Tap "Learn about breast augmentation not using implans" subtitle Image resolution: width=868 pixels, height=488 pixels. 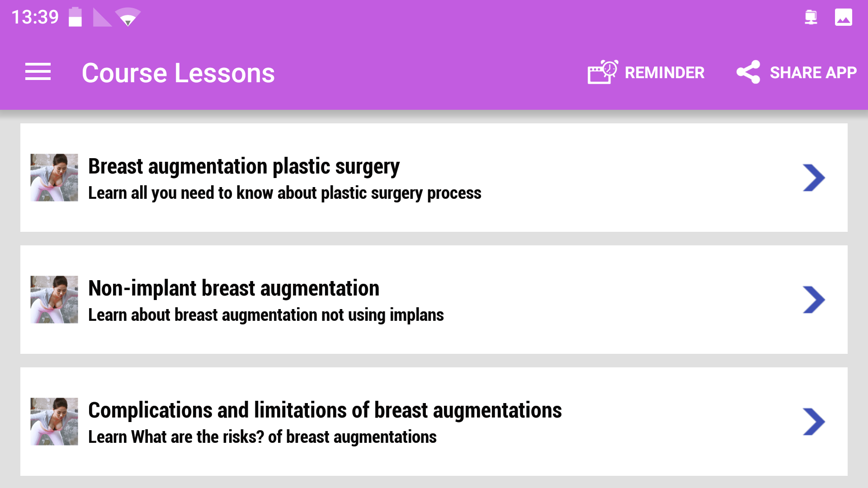tap(266, 315)
